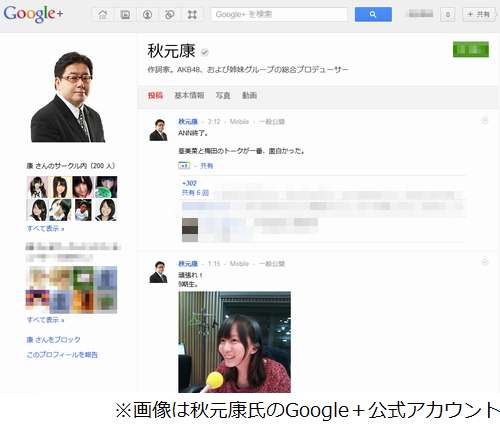
Task: Click the +1 button on the ANN終了 post
Action: click(x=184, y=165)
